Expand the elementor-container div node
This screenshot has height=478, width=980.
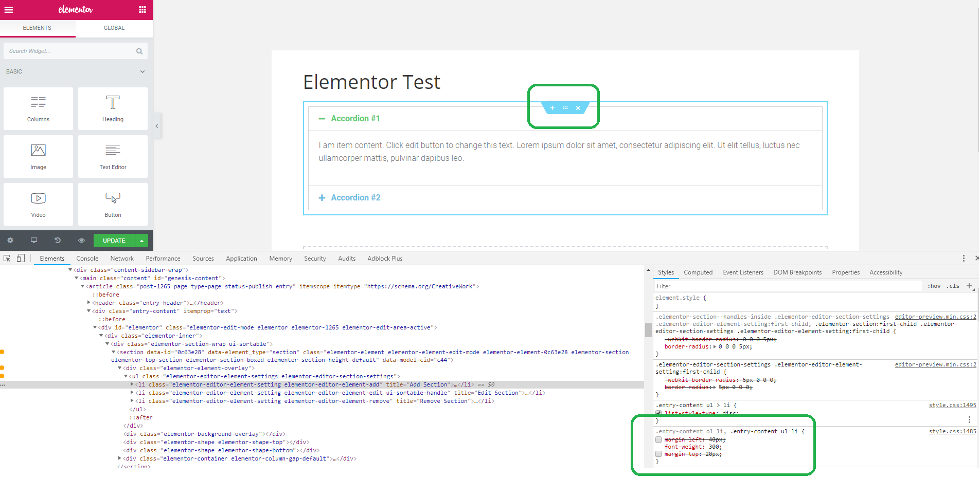pos(120,458)
